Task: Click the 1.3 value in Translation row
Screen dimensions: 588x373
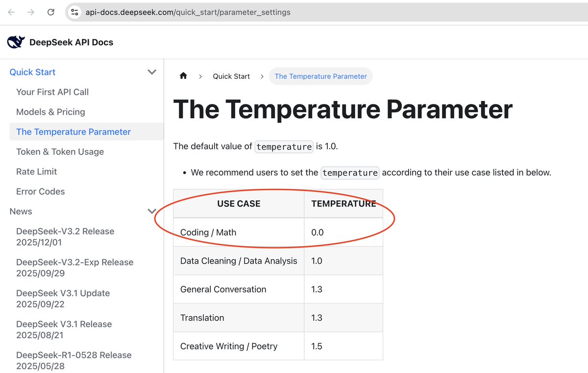Action: [x=343, y=318]
